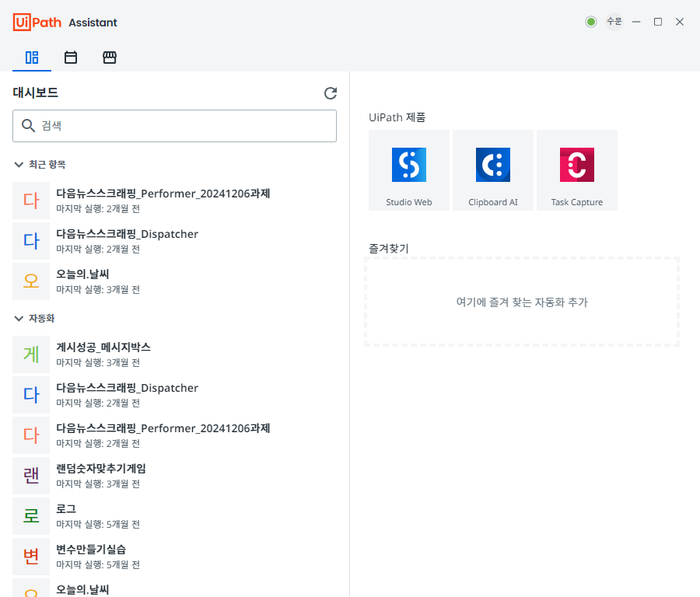The width and height of the screenshot is (700, 597).
Task: Click the UiPath 제품 heading
Action: [x=397, y=117]
